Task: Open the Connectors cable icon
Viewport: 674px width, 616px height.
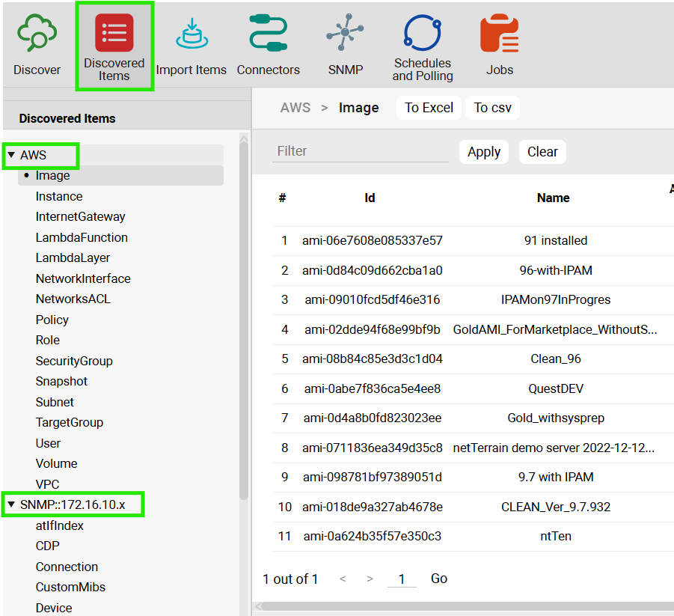Action: pos(268,34)
